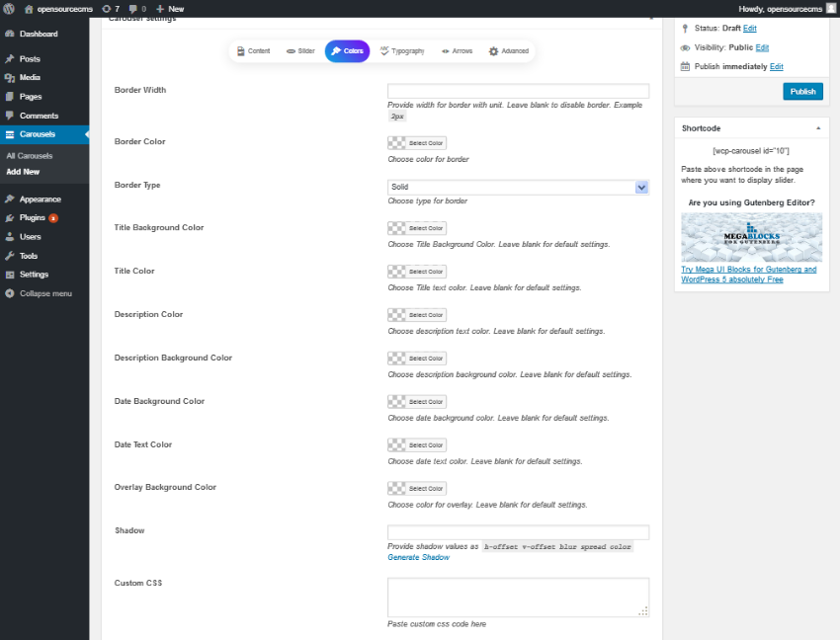Open All Carousels submenu item
Viewport: 840px width, 640px height.
pos(30,156)
